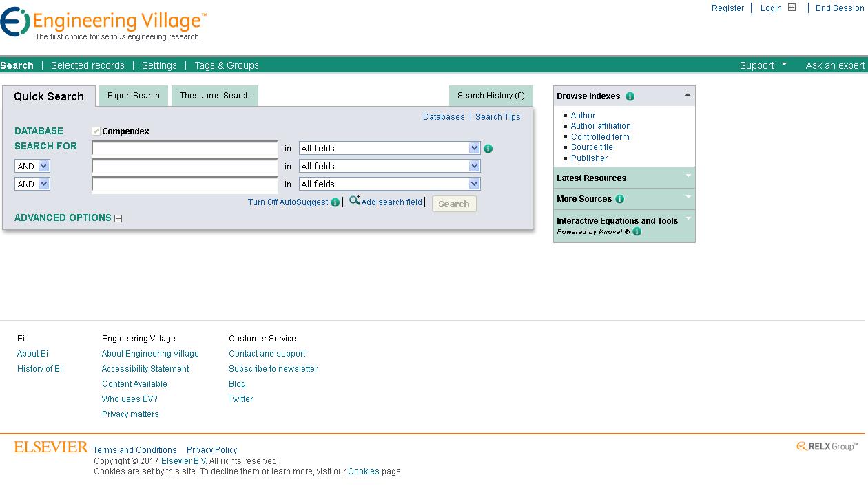Image resolution: width=868 pixels, height=488 pixels.
Task: Click the info icon next to Turn Off AutoSuggest
Action: [x=335, y=202]
